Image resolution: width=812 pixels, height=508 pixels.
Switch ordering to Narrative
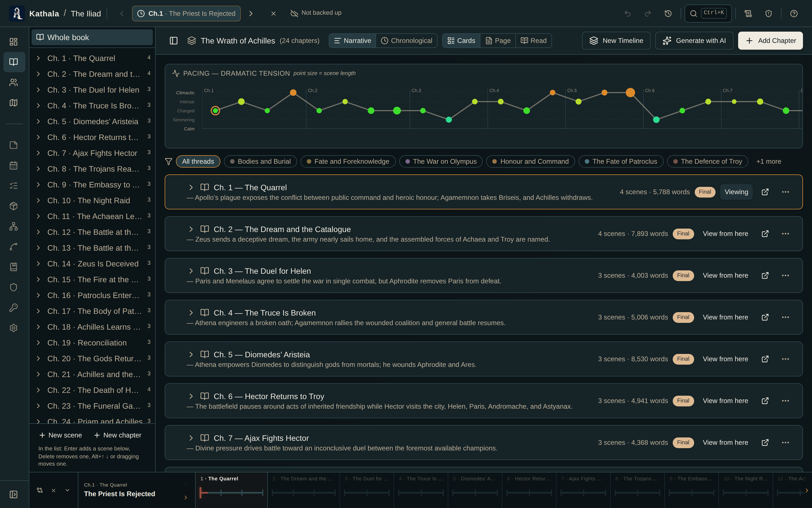352,41
